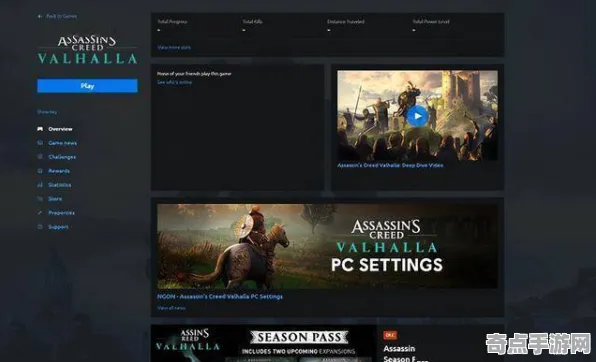Click the Statistics bar chart icon
Screen dimensions: 596x362
[40, 185]
